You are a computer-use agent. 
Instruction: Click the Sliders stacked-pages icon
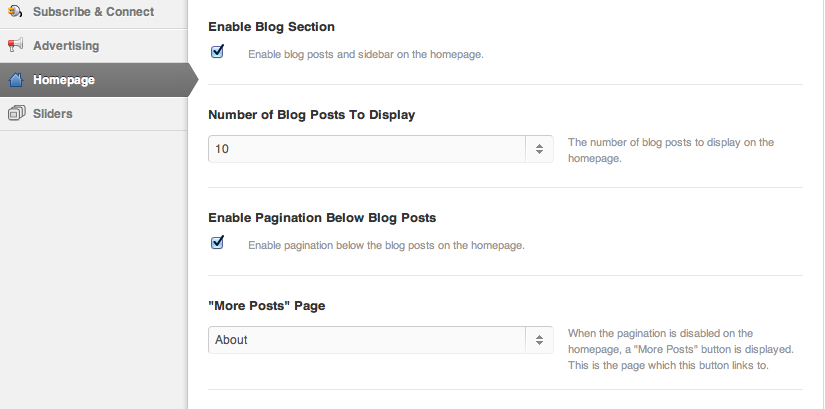coord(15,113)
